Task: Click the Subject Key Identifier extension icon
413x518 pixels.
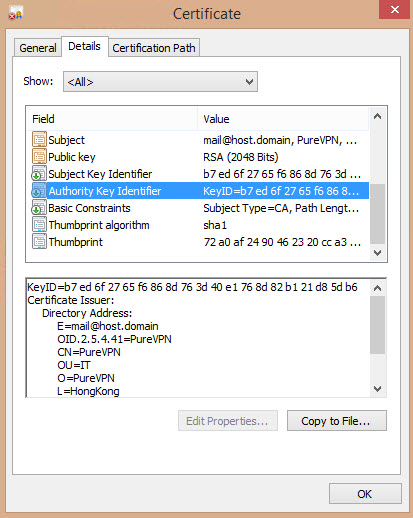Action: coord(39,174)
